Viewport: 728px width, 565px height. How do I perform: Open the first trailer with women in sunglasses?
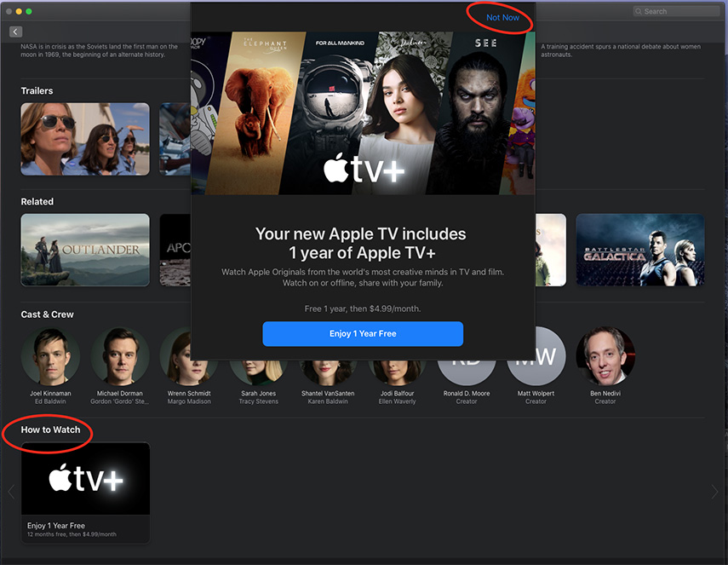point(85,139)
